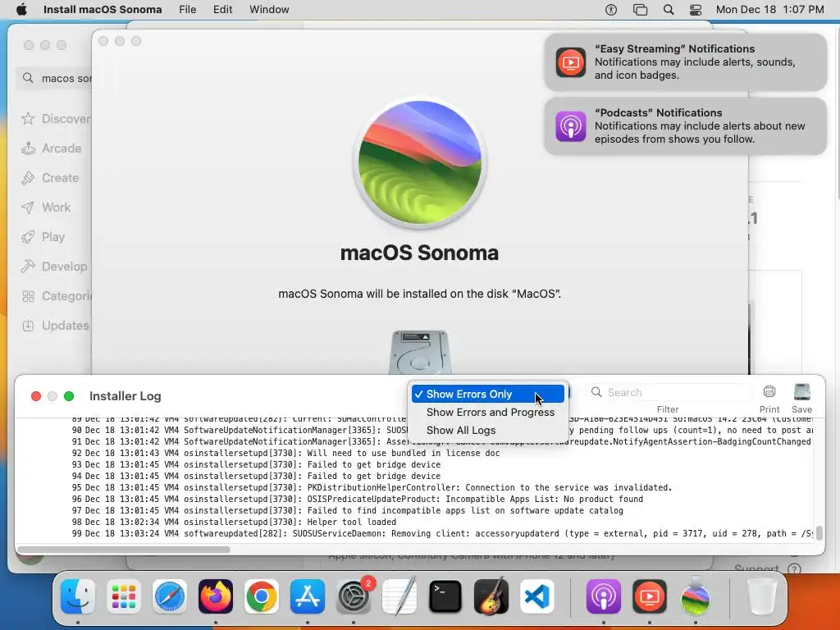Click log line 98 Helper tool loaded
840x630 pixels.
[234, 522]
